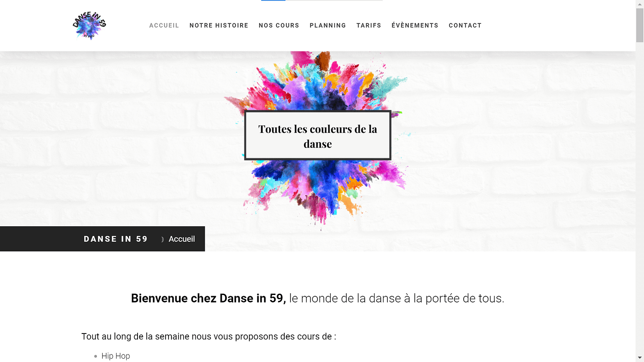Screen dimensions: 644x362
Task: Navigate to the Contact page
Action: point(465,26)
